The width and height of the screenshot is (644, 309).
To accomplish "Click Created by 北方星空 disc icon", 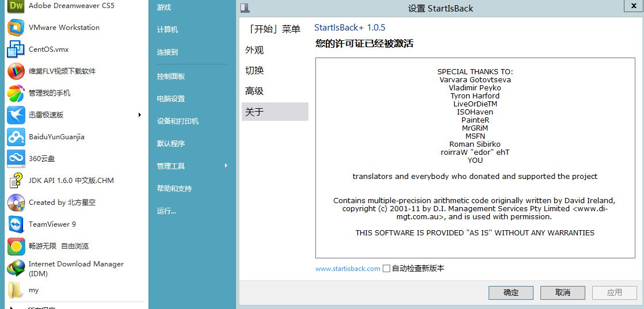I will click(x=16, y=202).
